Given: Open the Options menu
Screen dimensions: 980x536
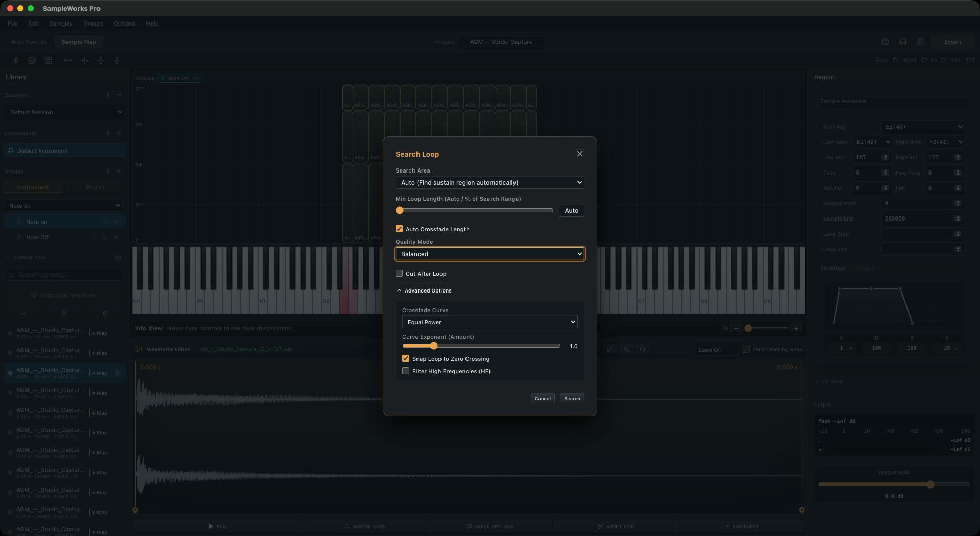Looking at the screenshot, I should point(125,23).
